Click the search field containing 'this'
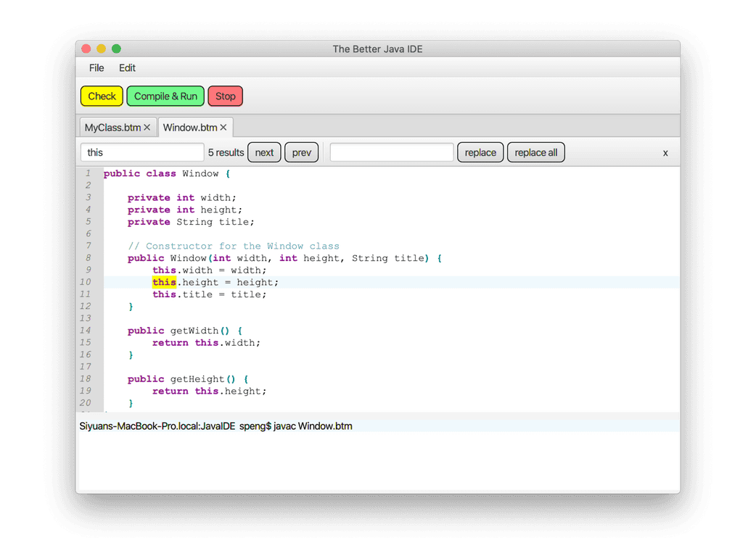756x538 pixels. (142, 152)
